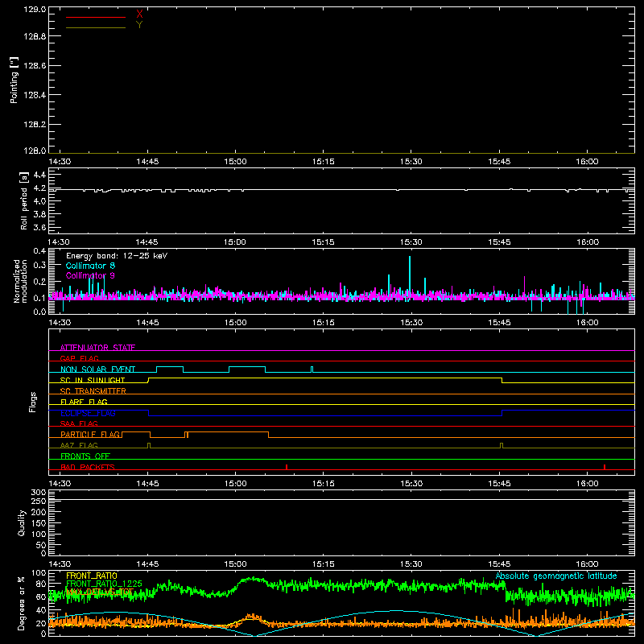Image resolution: width=644 pixels, height=644 pixels.
Task: Click the 150 tick on Quality axis
Action: (x=39, y=523)
